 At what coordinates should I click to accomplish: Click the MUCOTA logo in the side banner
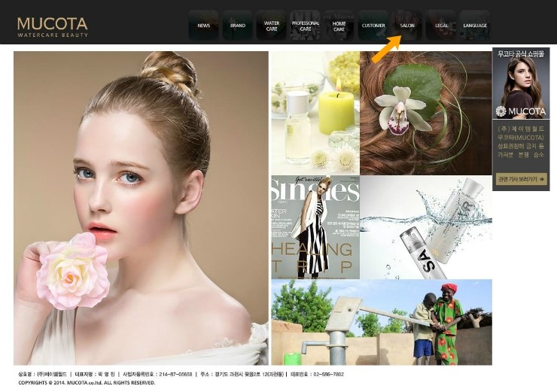[x=521, y=111]
